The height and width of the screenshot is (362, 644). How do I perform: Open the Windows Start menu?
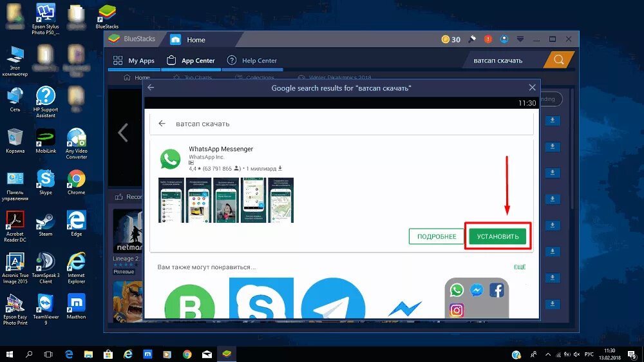[9, 354]
